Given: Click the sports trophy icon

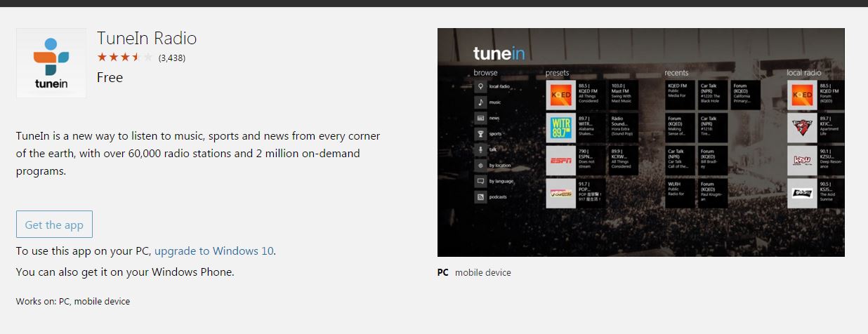Looking at the screenshot, I should point(480,134).
